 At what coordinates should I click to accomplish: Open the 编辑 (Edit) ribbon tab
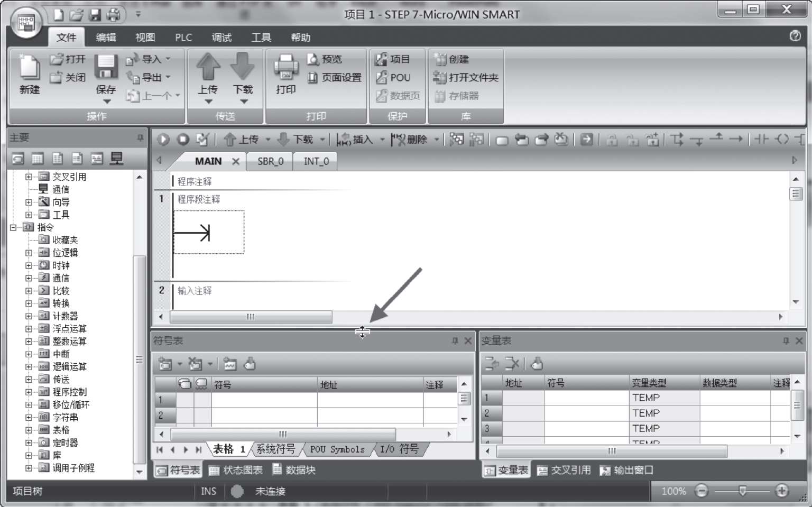point(106,38)
